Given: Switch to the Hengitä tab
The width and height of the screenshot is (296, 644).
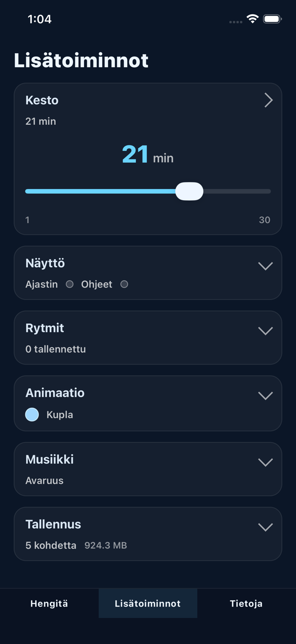Looking at the screenshot, I should (x=49, y=603).
